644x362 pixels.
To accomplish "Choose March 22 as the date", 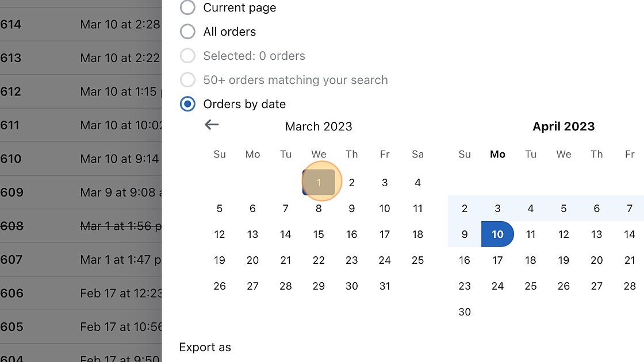I will click(319, 260).
